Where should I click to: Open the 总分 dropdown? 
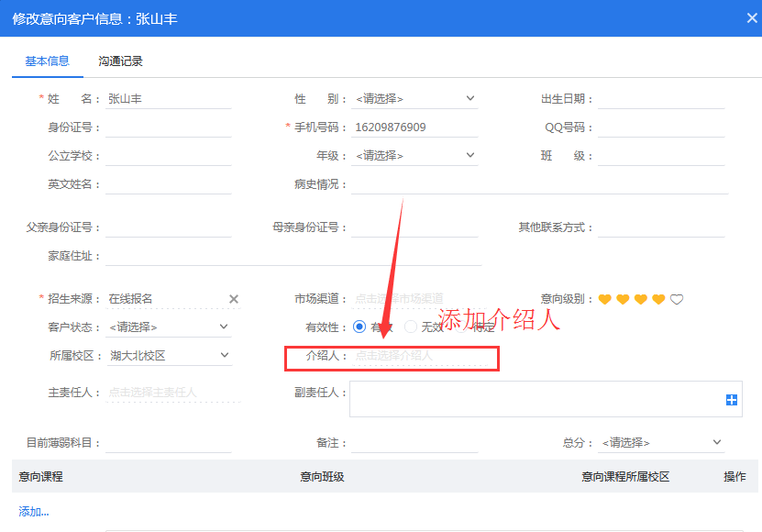661,442
